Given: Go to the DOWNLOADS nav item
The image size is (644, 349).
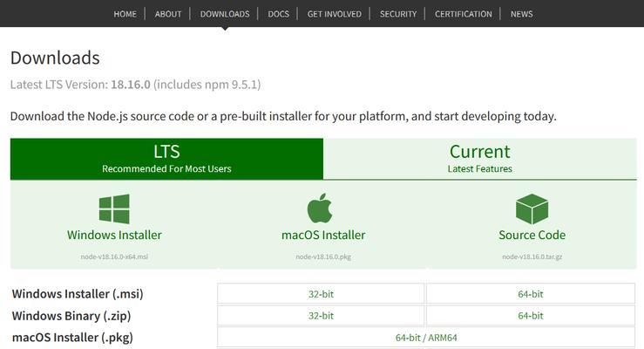Looking at the screenshot, I should point(225,14).
